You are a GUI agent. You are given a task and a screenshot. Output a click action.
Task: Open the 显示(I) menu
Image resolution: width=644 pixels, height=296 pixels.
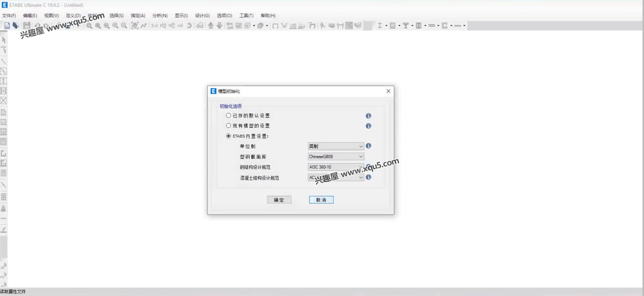181,15
